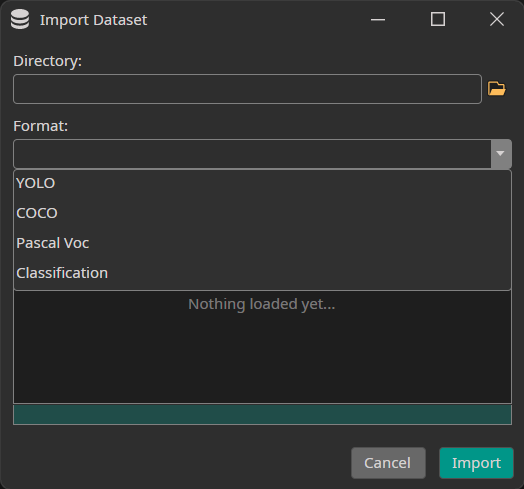
Task: Choose Pascal Voc format
Action: pos(262,243)
